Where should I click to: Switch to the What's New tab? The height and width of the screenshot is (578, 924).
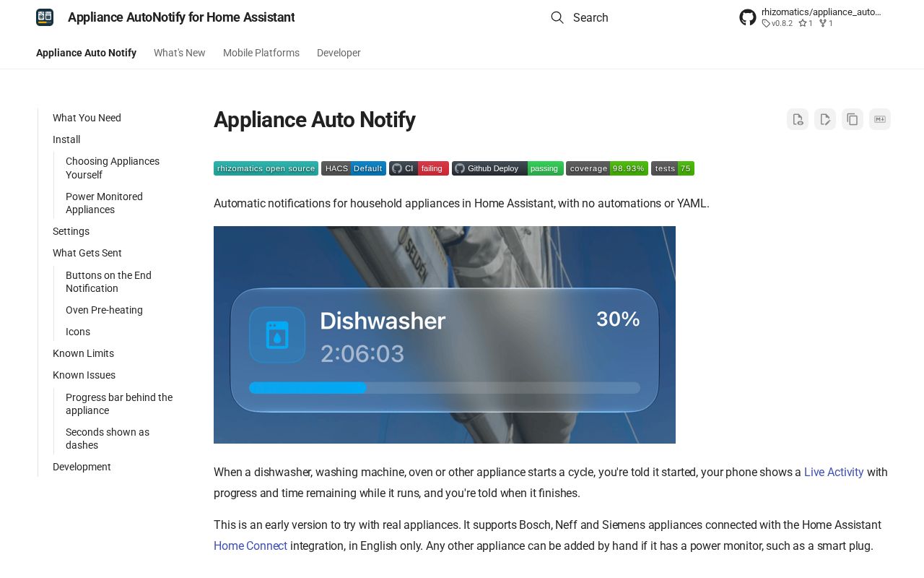pyautogui.click(x=180, y=53)
